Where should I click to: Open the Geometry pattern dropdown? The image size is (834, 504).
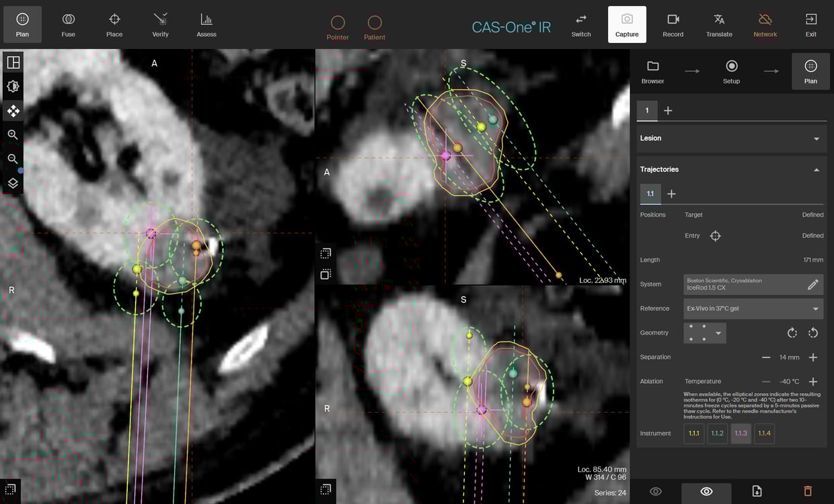705,333
